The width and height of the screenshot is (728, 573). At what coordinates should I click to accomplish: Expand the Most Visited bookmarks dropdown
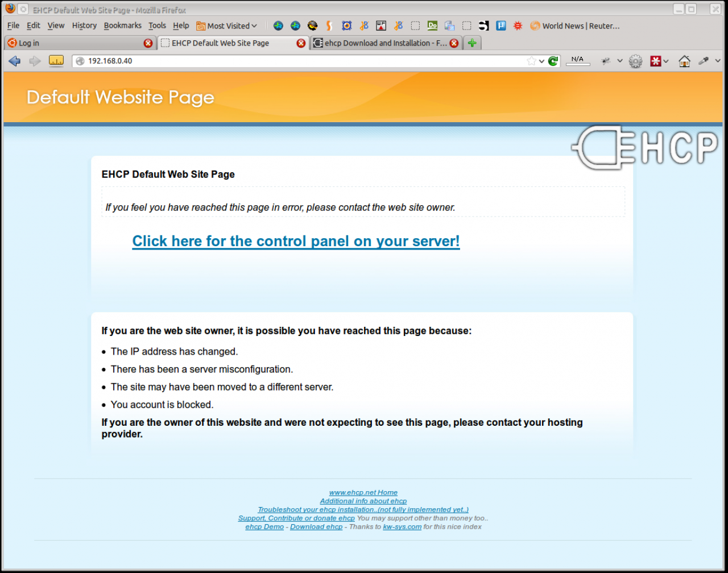[227, 26]
